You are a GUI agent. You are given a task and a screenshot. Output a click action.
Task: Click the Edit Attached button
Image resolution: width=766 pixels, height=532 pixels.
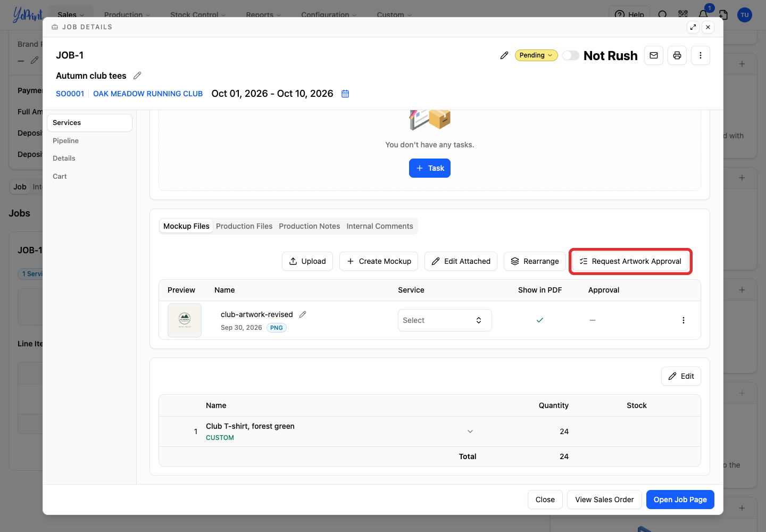tap(461, 261)
